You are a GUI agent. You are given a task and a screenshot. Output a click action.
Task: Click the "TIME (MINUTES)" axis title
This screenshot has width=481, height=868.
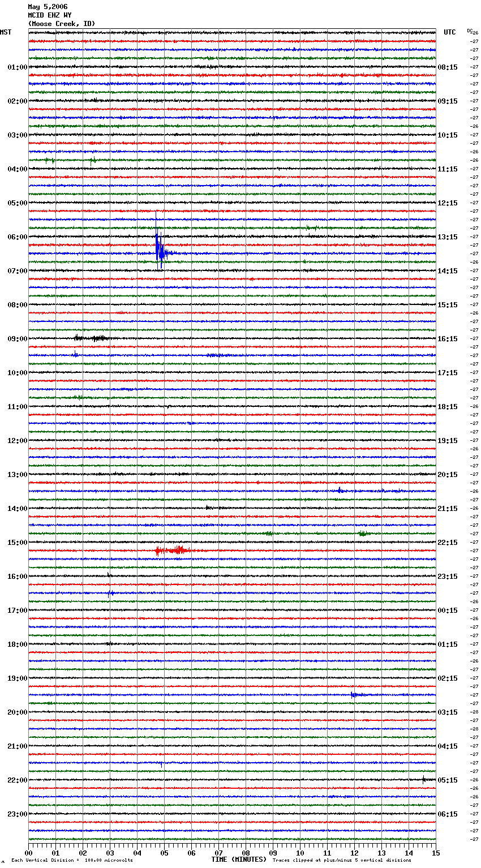(x=239, y=860)
